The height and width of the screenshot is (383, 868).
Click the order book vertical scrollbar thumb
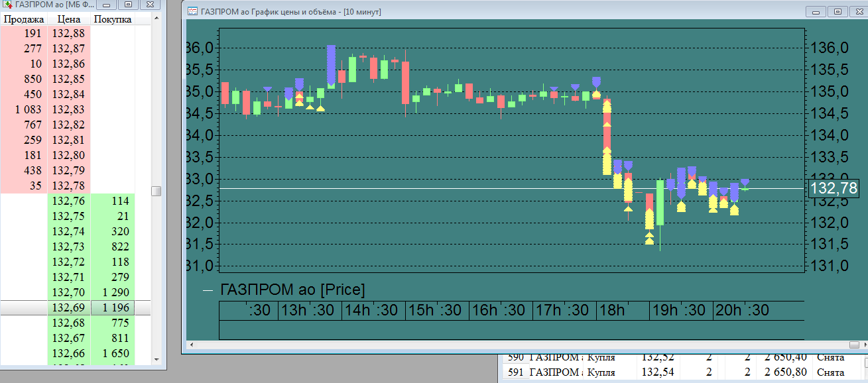point(156,191)
